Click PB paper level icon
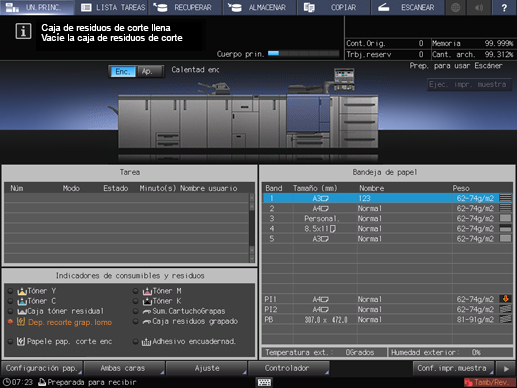This screenshot has height=388, width=517. click(505, 319)
